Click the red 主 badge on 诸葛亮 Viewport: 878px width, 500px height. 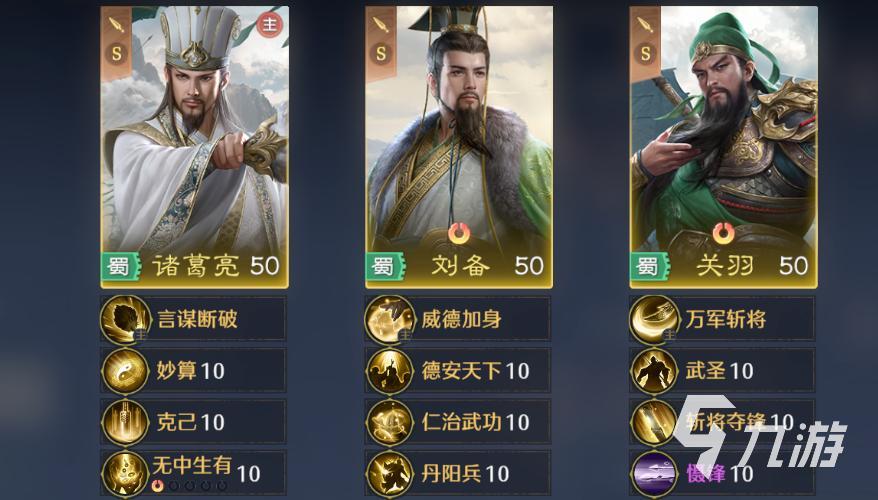pos(270,25)
